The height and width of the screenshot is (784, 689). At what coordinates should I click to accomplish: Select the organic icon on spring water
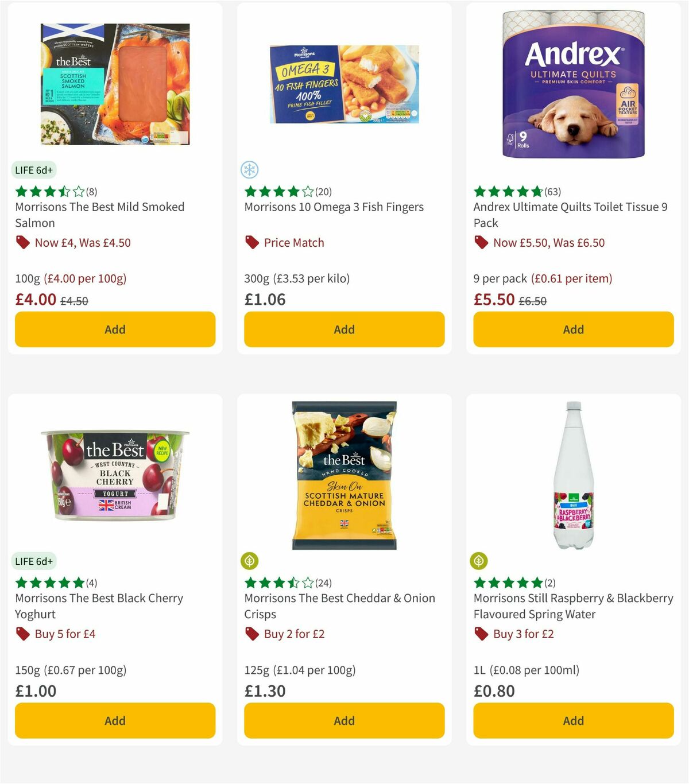479,561
